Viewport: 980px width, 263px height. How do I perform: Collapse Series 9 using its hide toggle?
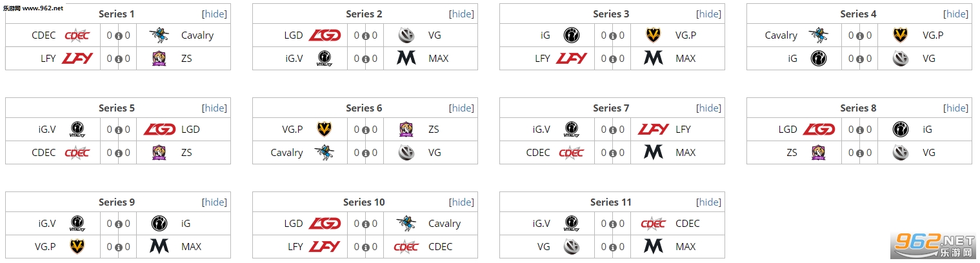point(215,202)
